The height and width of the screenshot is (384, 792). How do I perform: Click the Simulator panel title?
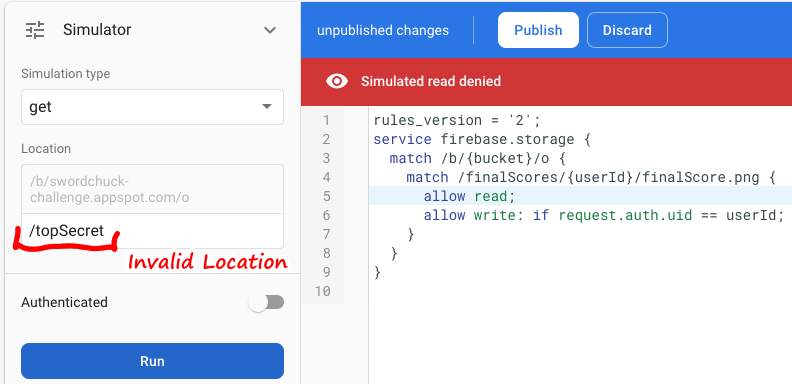click(97, 30)
